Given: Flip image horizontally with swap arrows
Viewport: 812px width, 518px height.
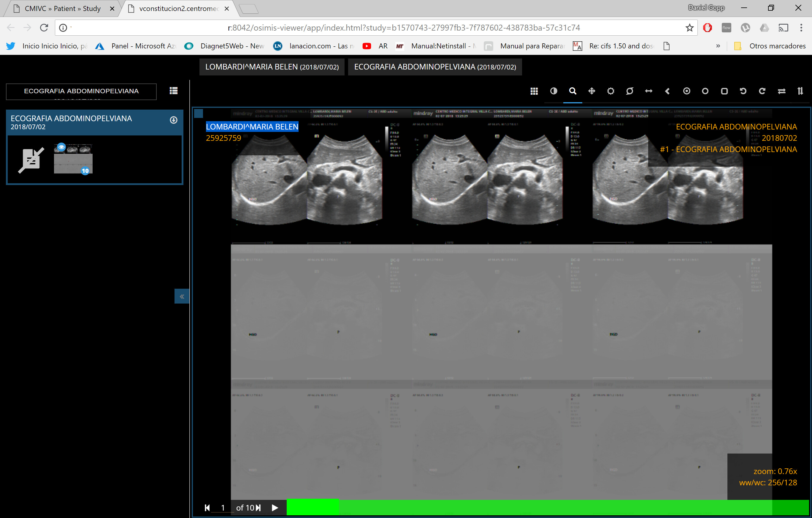Looking at the screenshot, I should coord(781,91).
